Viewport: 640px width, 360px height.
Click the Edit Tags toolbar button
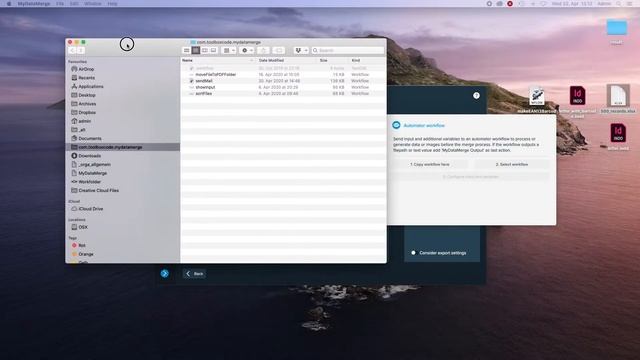[279, 50]
